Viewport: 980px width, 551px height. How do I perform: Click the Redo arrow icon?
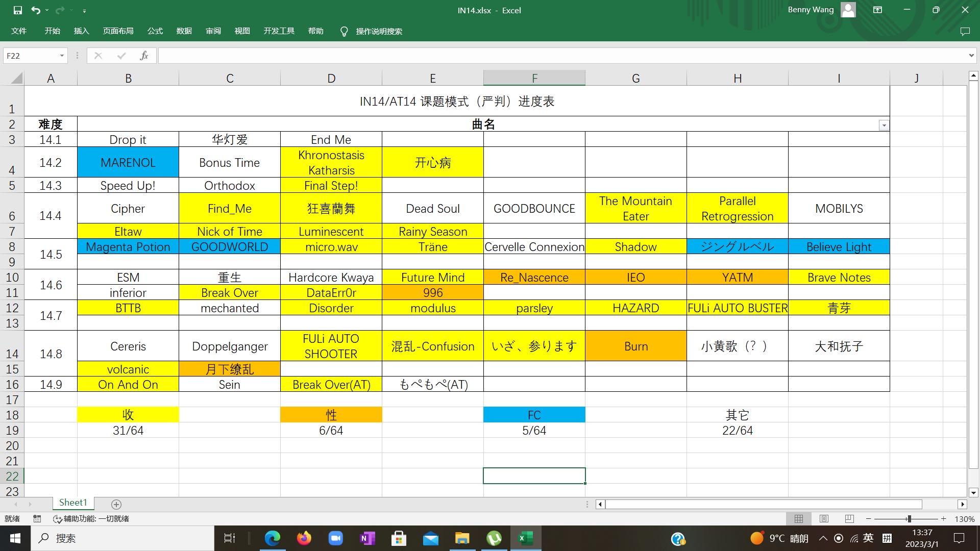tap(60, 10)
